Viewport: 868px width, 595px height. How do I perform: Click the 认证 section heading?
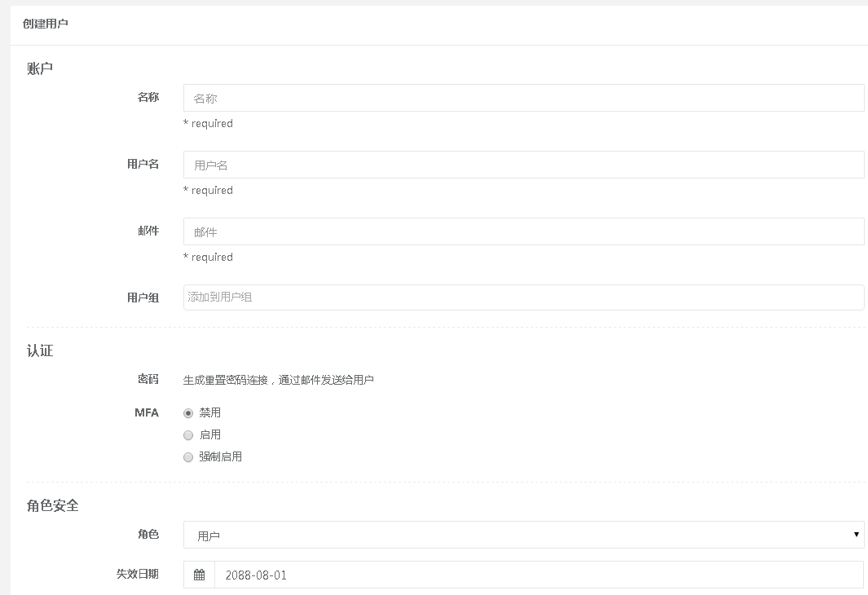pyautogui.click(x=40, y=351)
